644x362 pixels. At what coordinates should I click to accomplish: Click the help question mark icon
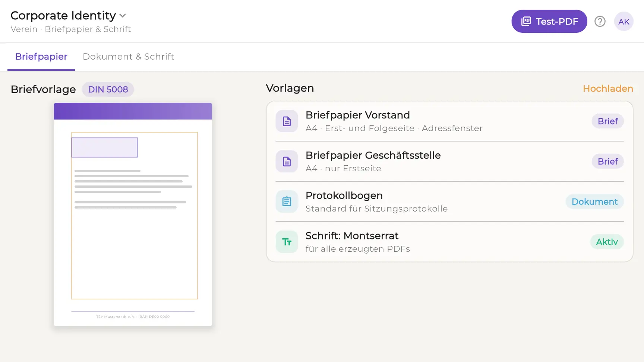coord(600,22)
